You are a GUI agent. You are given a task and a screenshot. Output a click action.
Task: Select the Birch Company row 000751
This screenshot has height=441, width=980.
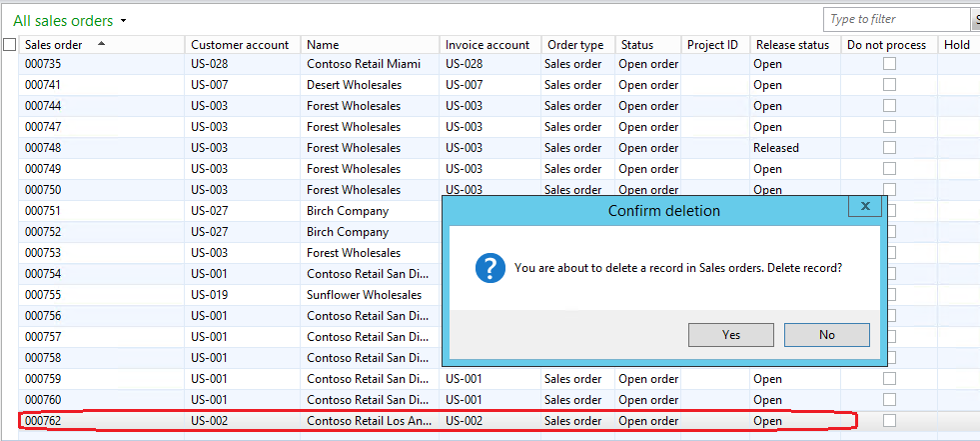(348, 211)
